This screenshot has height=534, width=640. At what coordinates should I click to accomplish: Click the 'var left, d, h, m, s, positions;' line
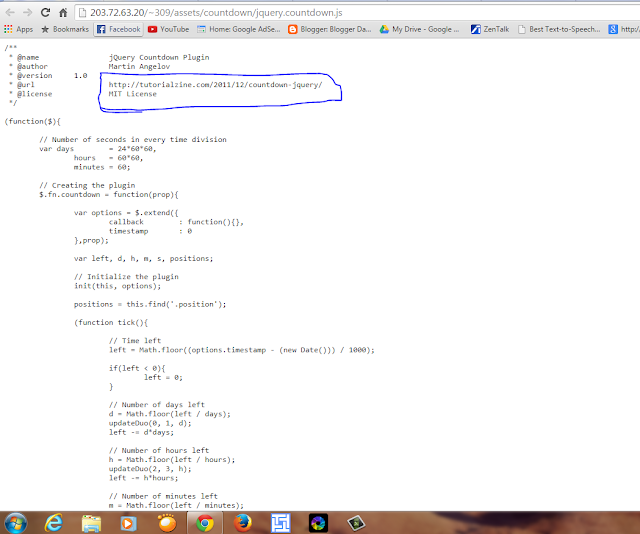click(143, 258)
